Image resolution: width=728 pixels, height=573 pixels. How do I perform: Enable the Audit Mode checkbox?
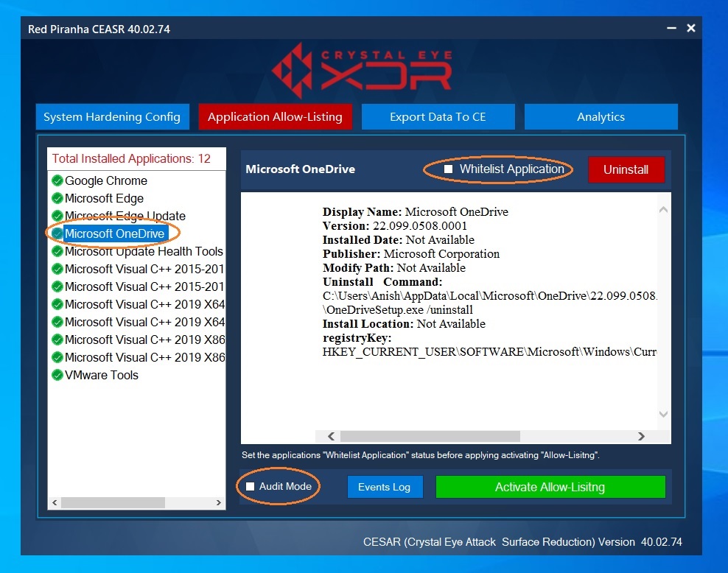point(250,486)
